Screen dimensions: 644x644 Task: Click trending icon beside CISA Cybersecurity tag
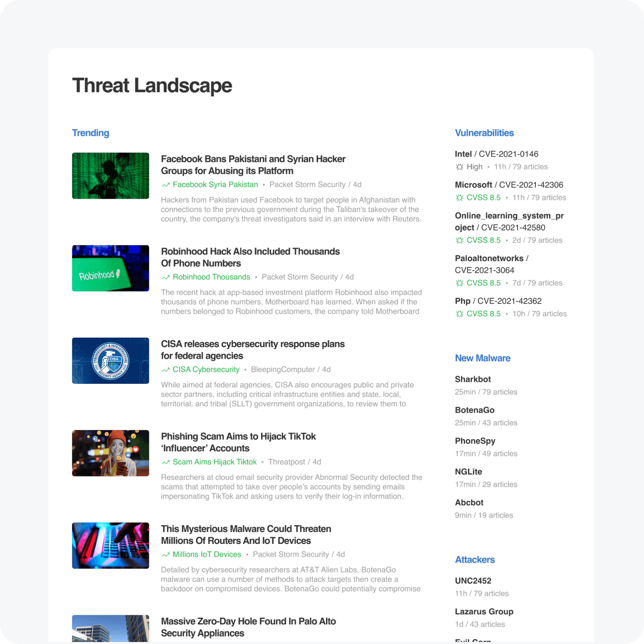click(x=166, y=370)
